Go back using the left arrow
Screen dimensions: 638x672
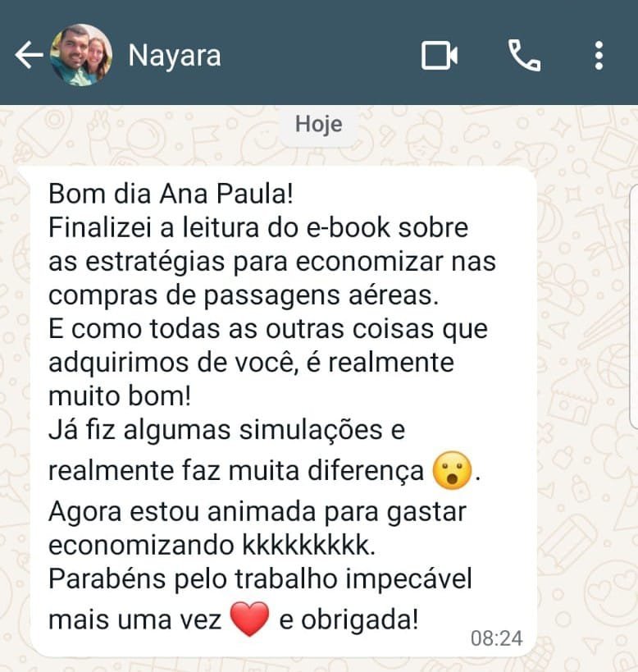[x=29, y=55]
